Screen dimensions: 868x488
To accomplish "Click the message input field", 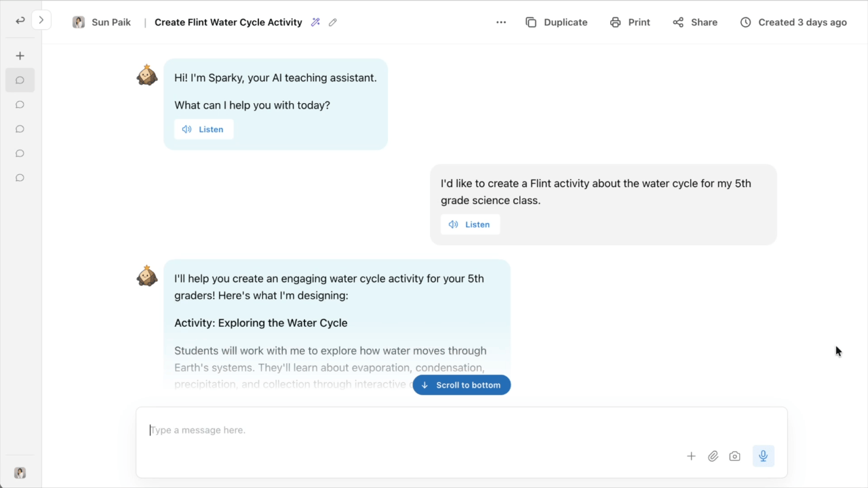I will pyautogui.click(x=461, y=430).
